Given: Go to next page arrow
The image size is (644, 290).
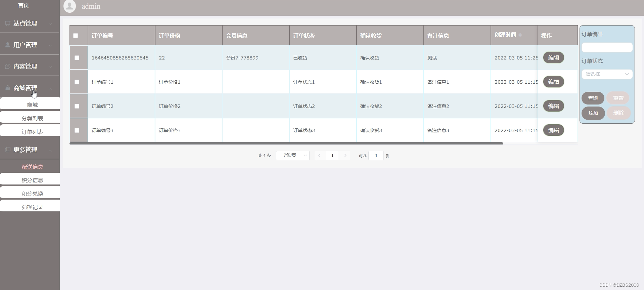Looking at the screenshot, I should tap(345, 156).
